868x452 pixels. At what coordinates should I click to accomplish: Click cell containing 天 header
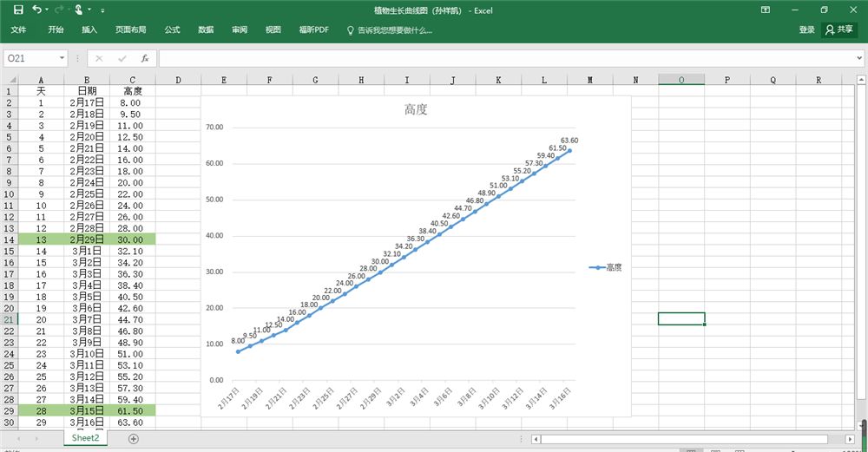click(x=41, y=91)
